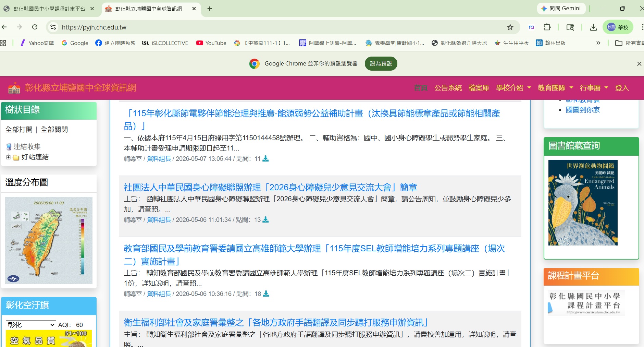Open the 彰化 station dropdown for AQI
Viewport: 644px width, 347px height.
click(31, 325)
